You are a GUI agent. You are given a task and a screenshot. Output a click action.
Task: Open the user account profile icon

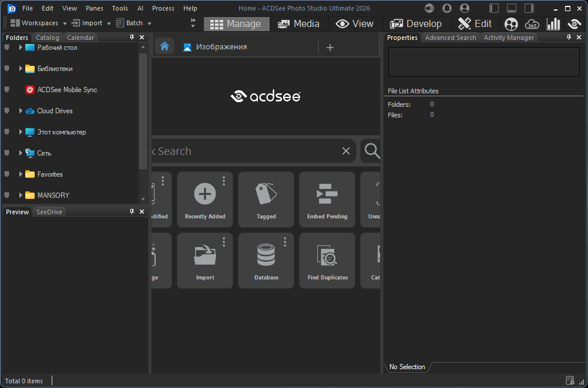point(465,8)
